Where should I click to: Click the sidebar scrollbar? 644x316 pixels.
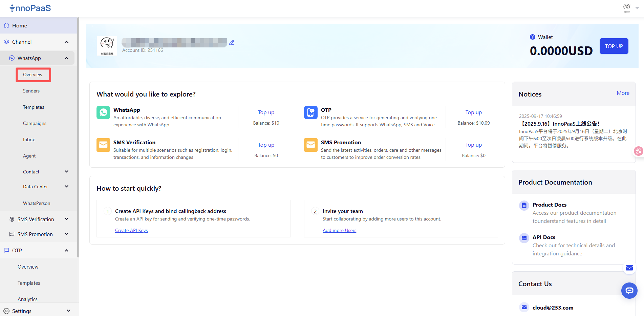click(78, 137)
